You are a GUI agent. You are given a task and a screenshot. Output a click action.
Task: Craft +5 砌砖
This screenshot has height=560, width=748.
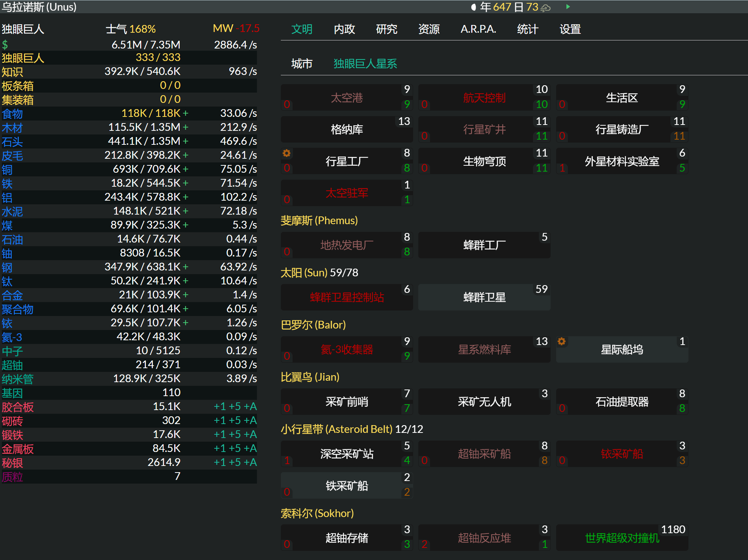point(235,420)
